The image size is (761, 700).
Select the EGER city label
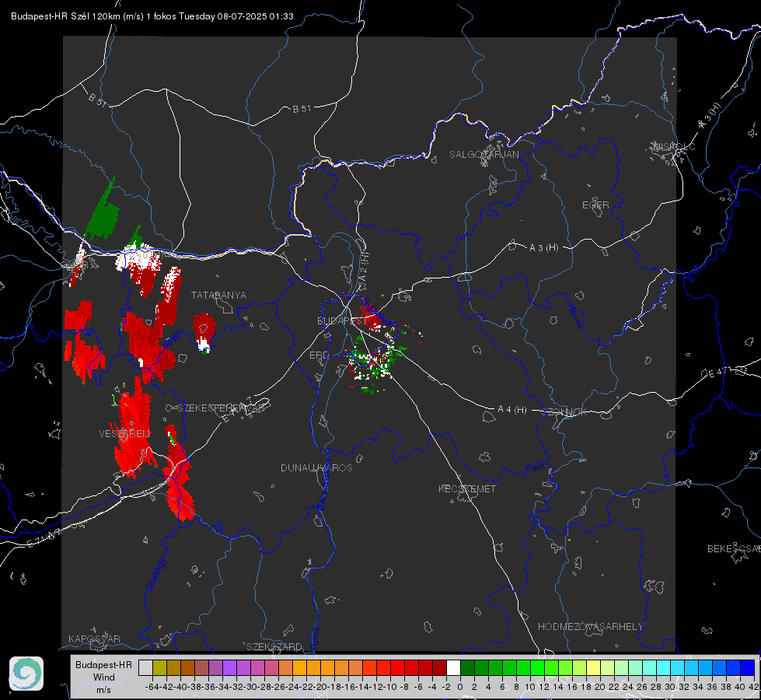[x=595, y=205]
